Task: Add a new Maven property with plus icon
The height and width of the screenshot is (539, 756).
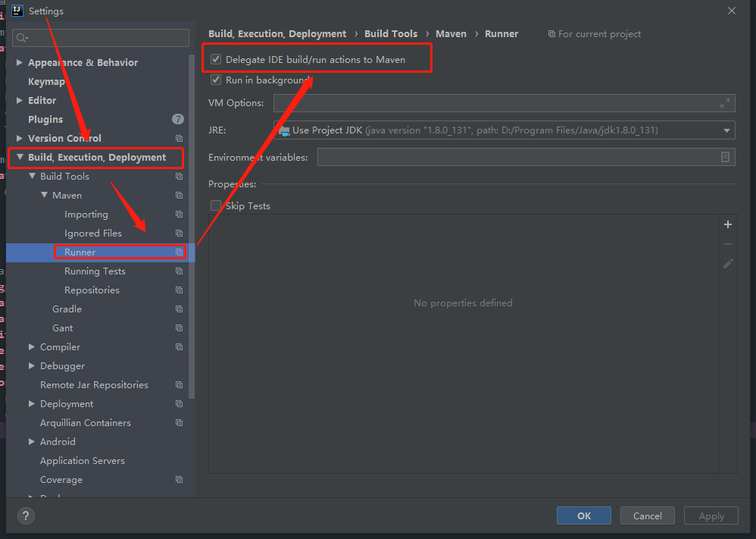Action: tap(728, 224)
